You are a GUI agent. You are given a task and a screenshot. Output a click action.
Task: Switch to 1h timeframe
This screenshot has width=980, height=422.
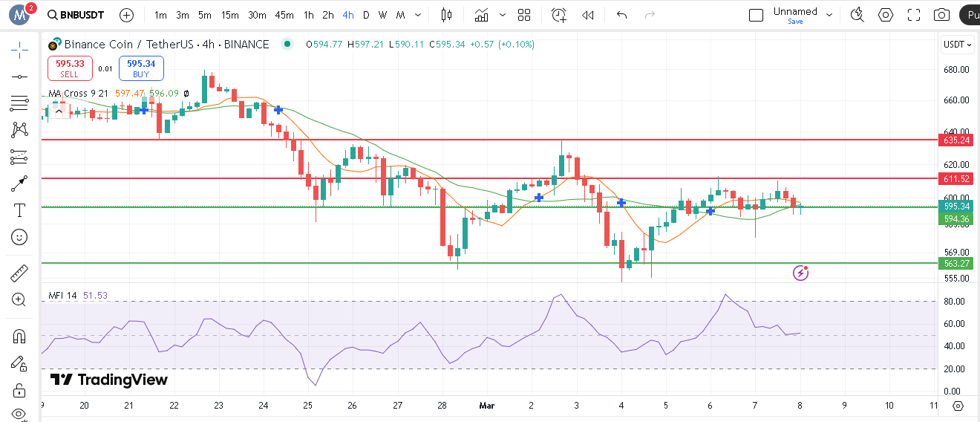pos(309,15)
